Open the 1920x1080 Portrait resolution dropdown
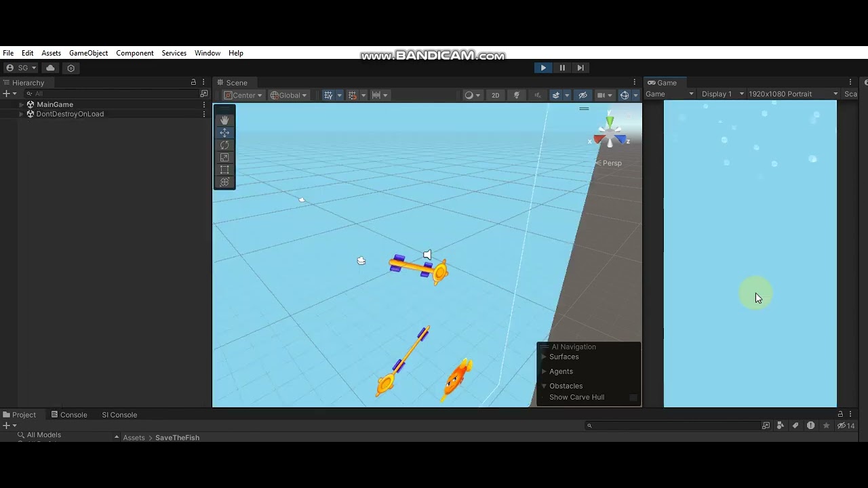This screenshot has height=488, width=868. (793, 94)
